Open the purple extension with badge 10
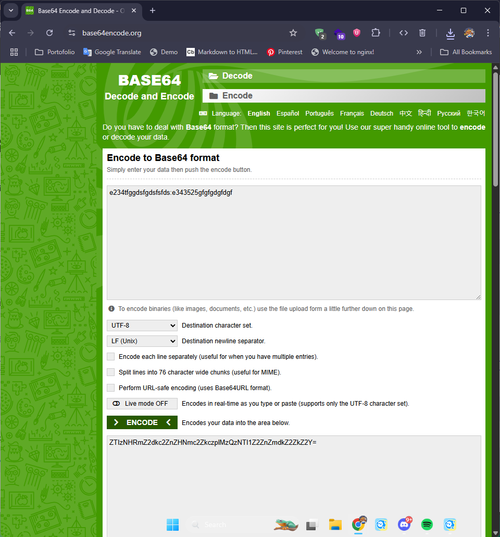The width and height of the screenshot is (500, 537). [x=339, y=34]
